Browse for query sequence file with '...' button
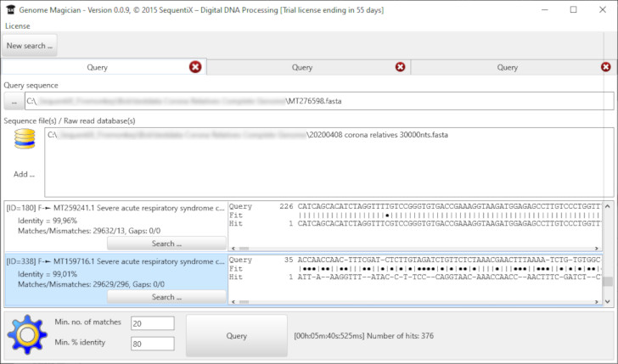This screenshot has width=618, height=364. tap(13, 102)
